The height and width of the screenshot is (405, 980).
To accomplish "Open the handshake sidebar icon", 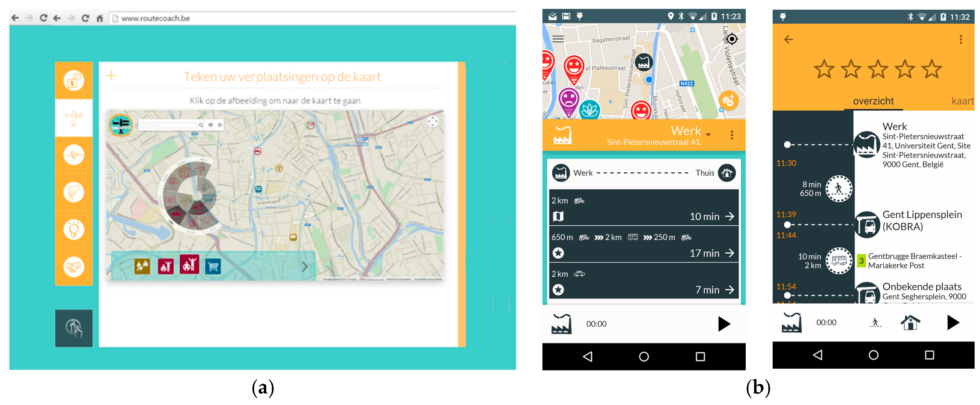I will (x=73, y=267).
